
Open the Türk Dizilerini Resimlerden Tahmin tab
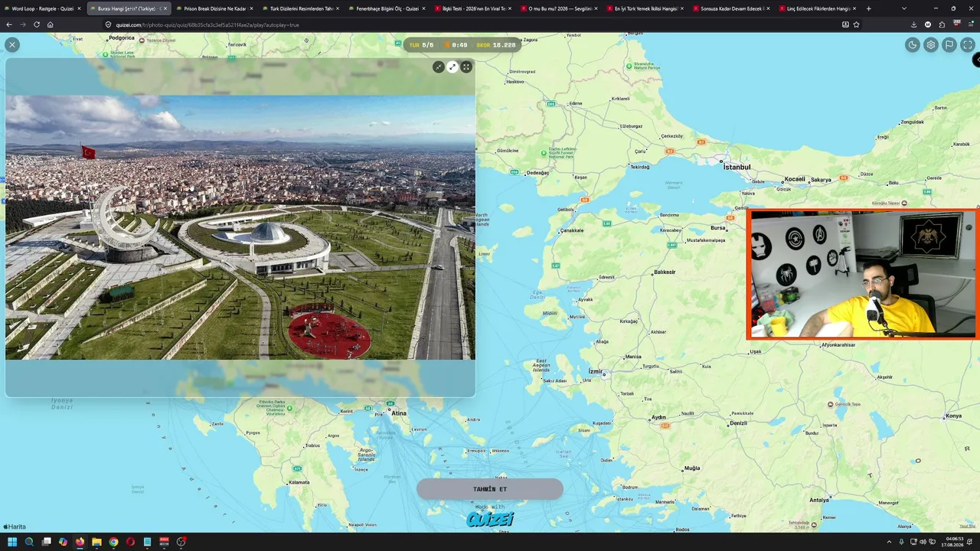tap(302, 8)
